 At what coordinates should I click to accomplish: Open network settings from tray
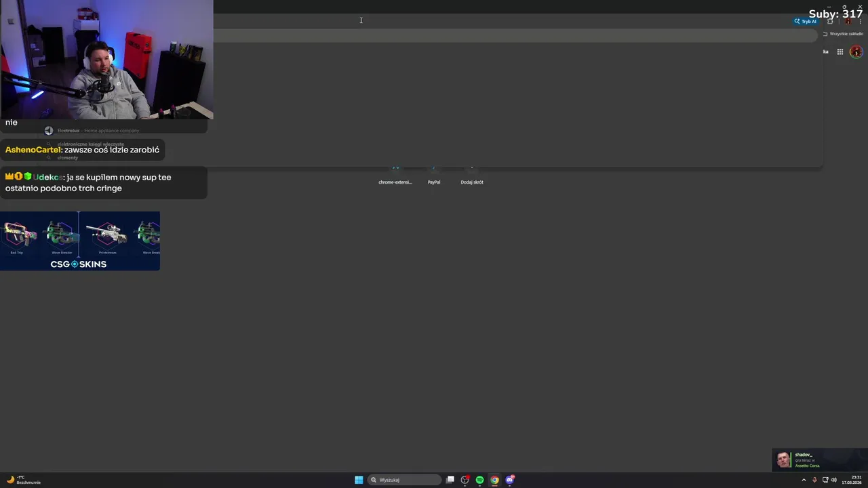[x=825, y=480]
